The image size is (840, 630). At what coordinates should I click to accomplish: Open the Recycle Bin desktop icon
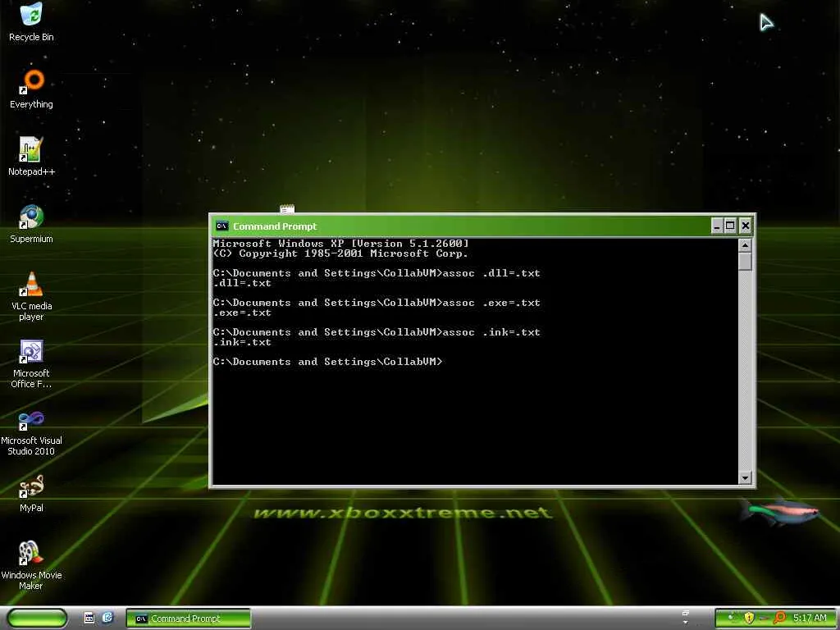31,22
